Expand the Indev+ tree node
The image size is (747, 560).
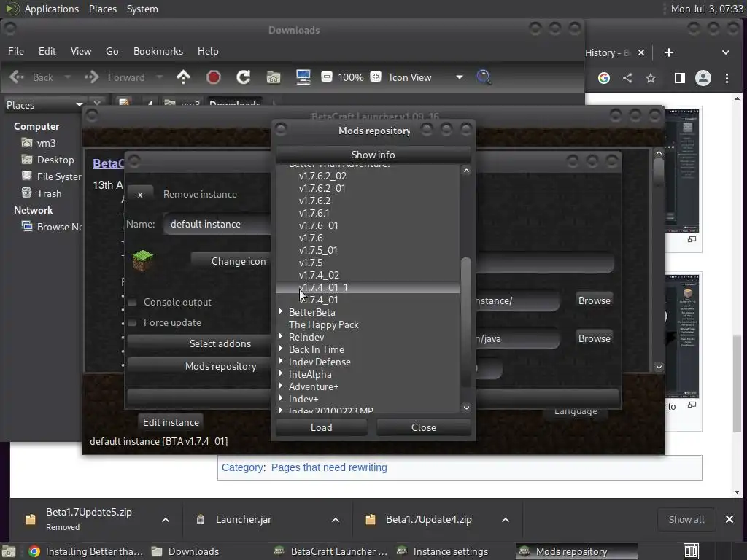[281, 398]
